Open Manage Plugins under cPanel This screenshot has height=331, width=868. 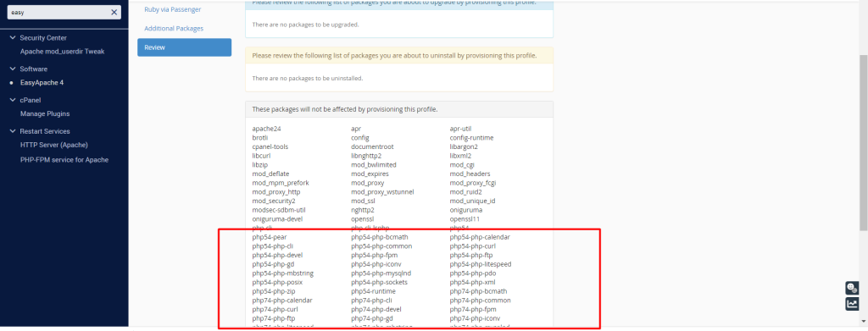[45, 113]
